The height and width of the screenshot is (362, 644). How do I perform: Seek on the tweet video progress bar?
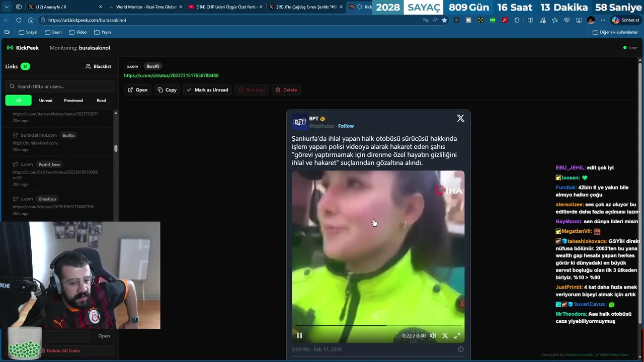pyautogui.click(x=378, y=325)
